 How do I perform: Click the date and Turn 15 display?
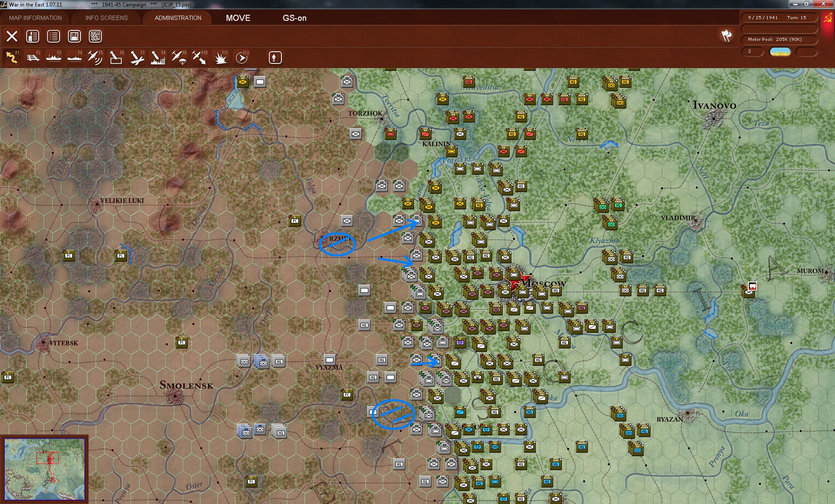tap(779, 18)
